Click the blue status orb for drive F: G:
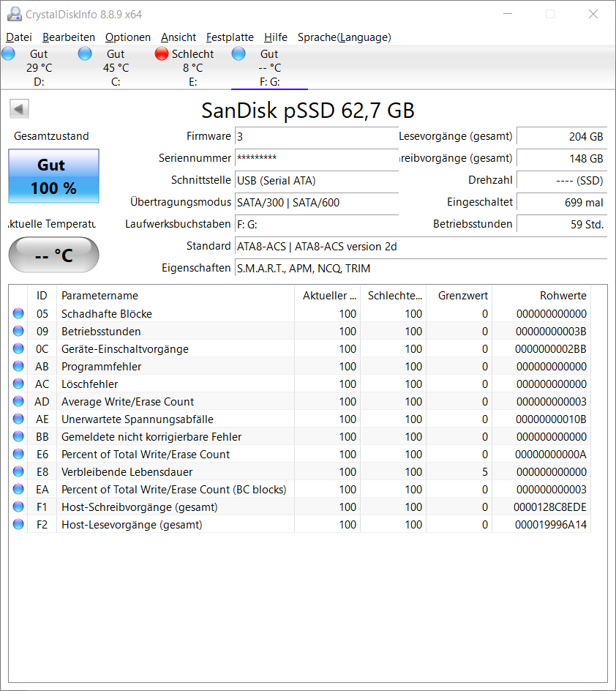Screen dimensions: 616x691 coord(238,53)
